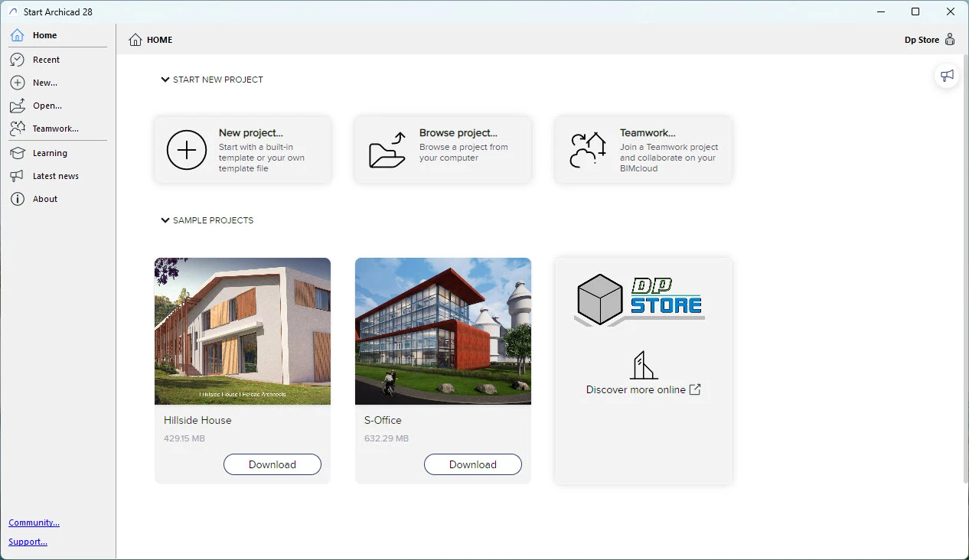
Task: Click the HOME breadcrumb text
Action: tap(160, 40)
